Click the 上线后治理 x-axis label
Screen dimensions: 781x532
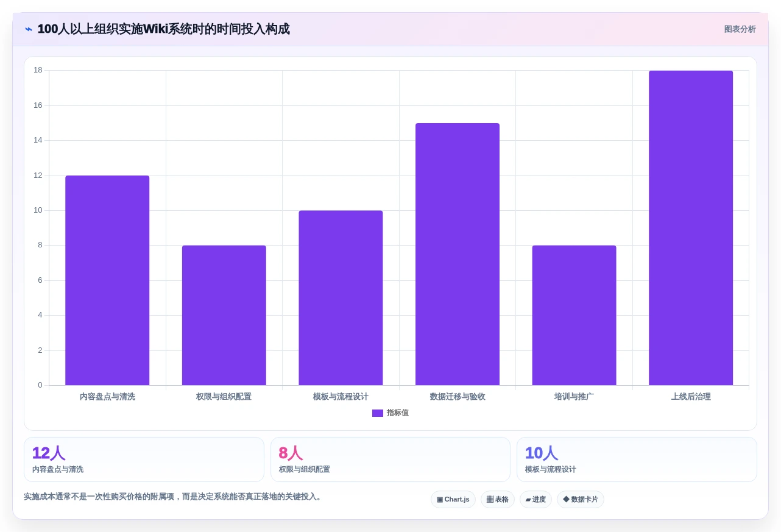coord(691,397)
